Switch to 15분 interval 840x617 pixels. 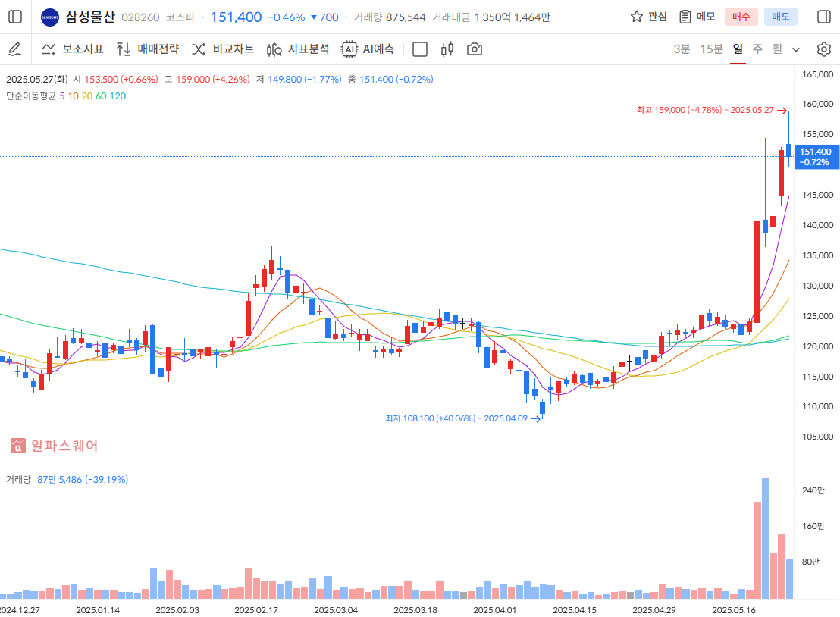[x=711, y=49]
